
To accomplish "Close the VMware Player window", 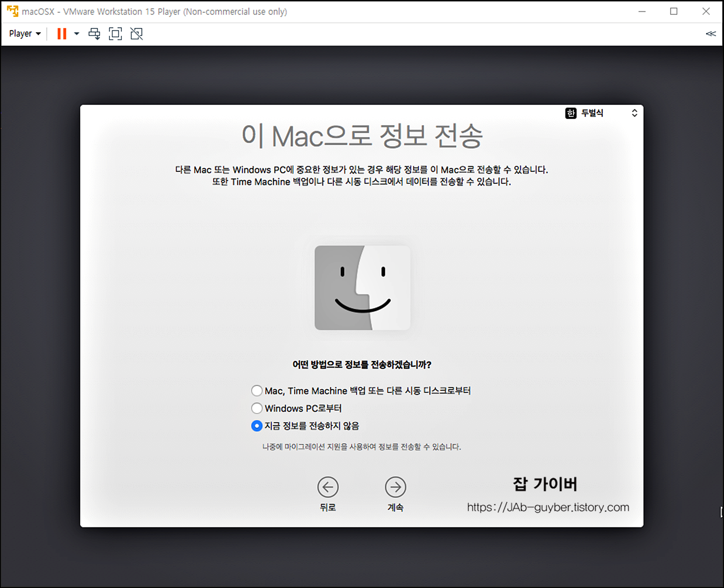I will point(706,11).
